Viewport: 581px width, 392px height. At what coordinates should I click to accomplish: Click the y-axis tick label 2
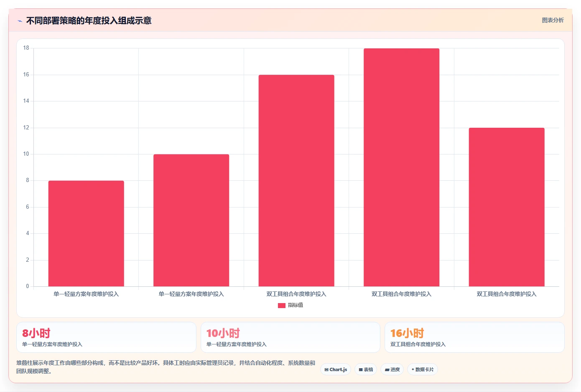(x=28, y=260)
